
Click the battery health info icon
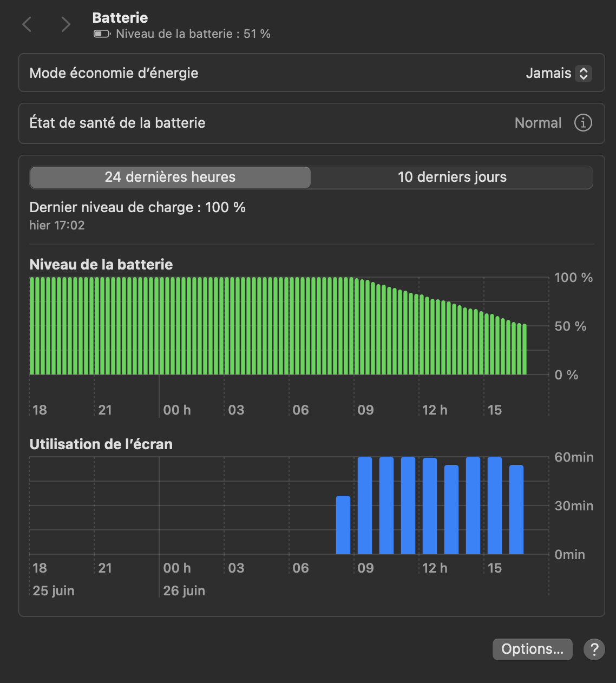583,123
